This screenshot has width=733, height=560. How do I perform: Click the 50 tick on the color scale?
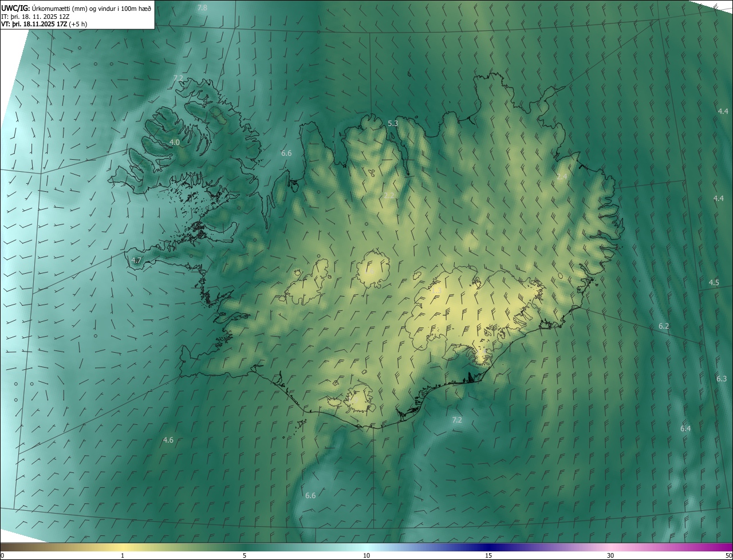[728, 556]
